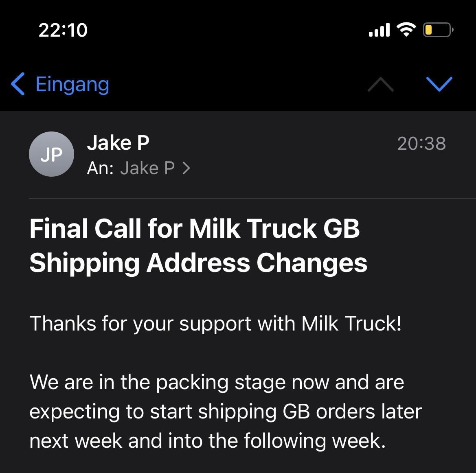Tap the subject line Final Call for Milk Truck GB
476x473 pixels.
click(x=195, y=228)
